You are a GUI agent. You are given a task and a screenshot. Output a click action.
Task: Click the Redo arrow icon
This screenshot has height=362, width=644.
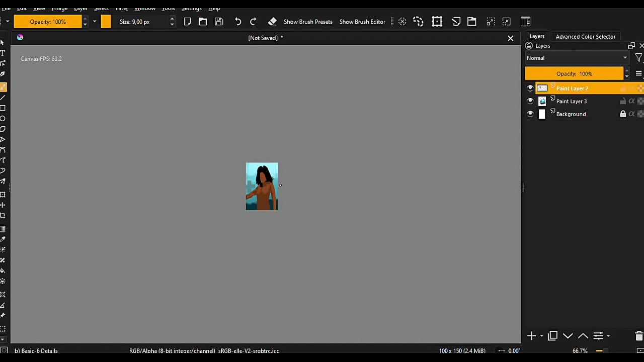(253, 22)
